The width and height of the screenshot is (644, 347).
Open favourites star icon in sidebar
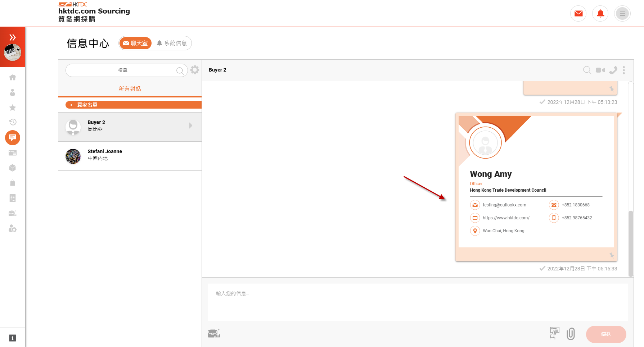click(13, 108)
